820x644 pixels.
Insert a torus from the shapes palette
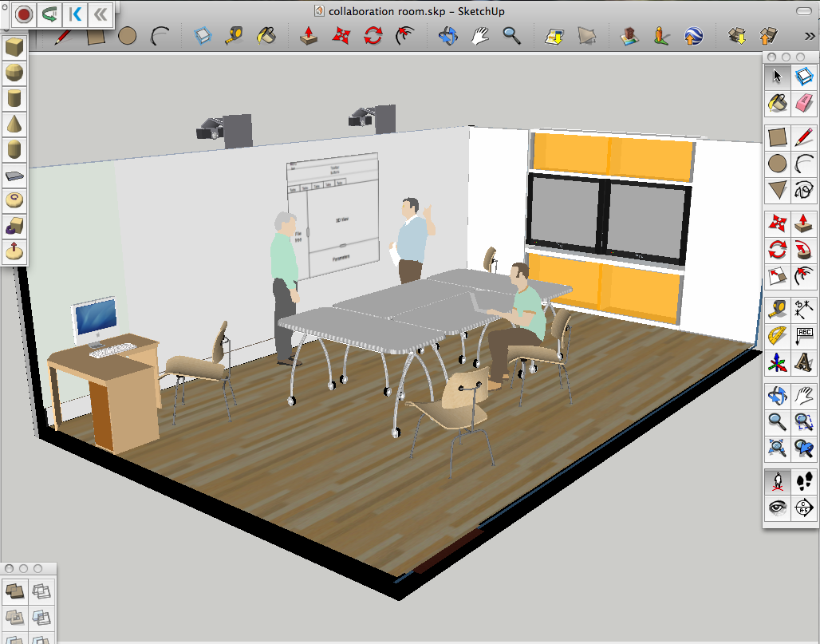14,200
